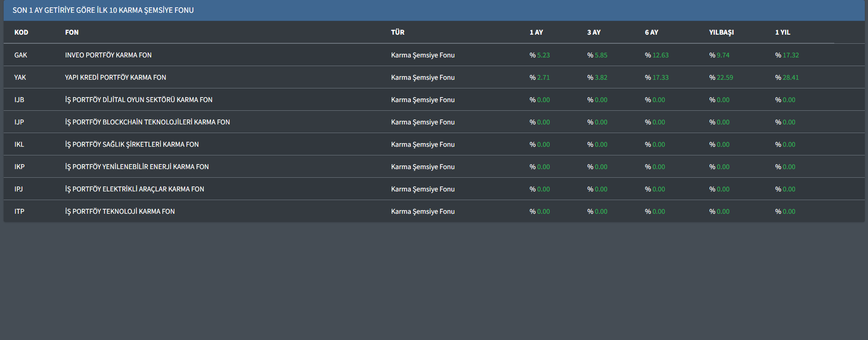The image size is (868, 340).
Task: Click the GAK fund code
Action: (x=21, y=55)
